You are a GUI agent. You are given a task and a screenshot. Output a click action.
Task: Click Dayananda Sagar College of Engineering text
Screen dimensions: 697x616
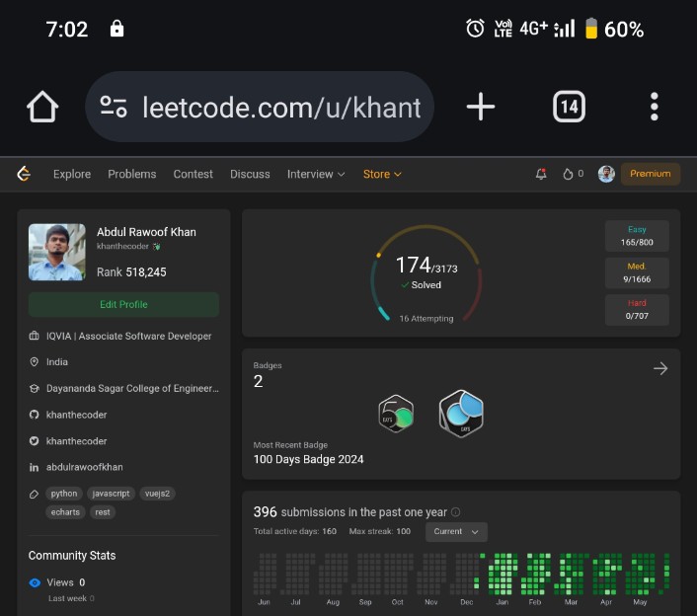pyautogui.click(x=132, y=388)
